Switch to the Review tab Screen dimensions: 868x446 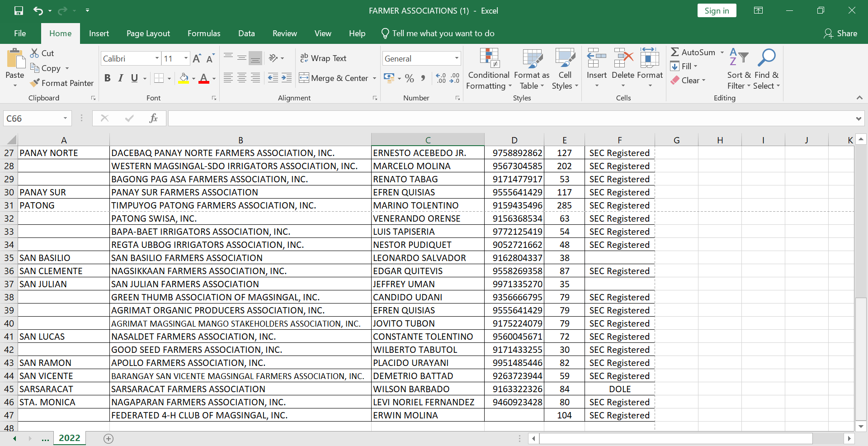coord(285,33)
